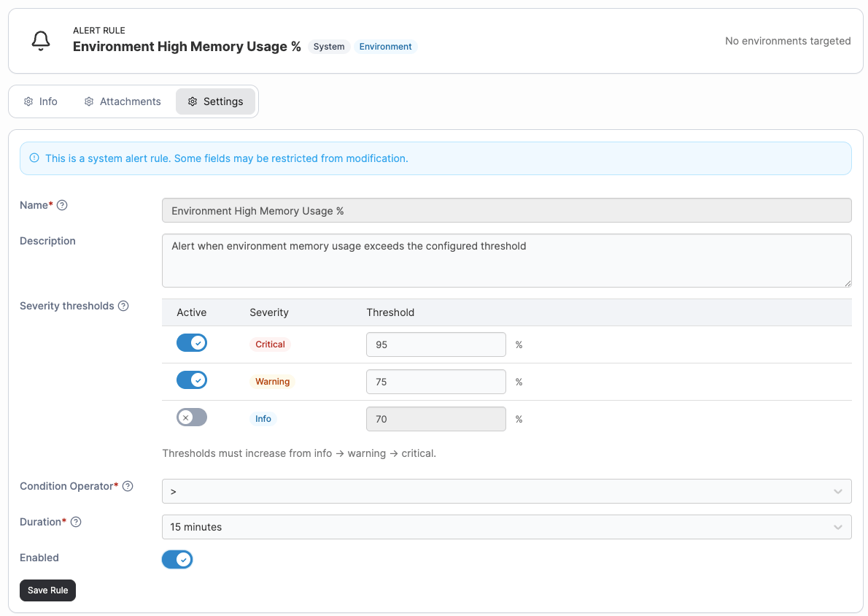Click the Warning threshold field showing 75
Screen dimensions: 868x616
[435, 382]
